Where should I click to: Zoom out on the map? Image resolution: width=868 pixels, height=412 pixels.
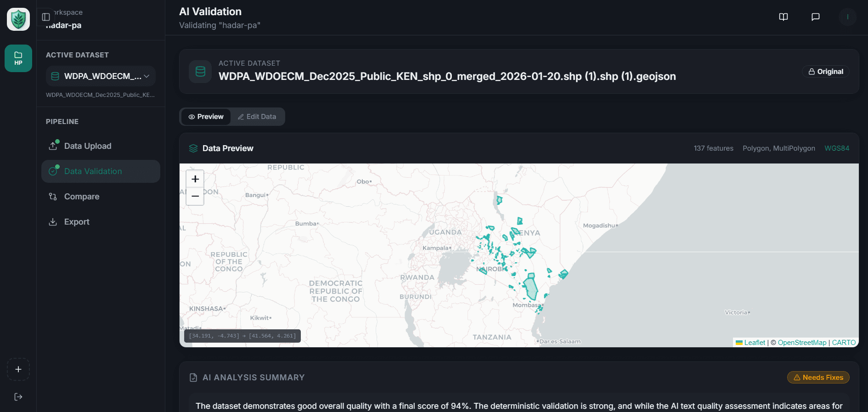click(x=195, y=196)
